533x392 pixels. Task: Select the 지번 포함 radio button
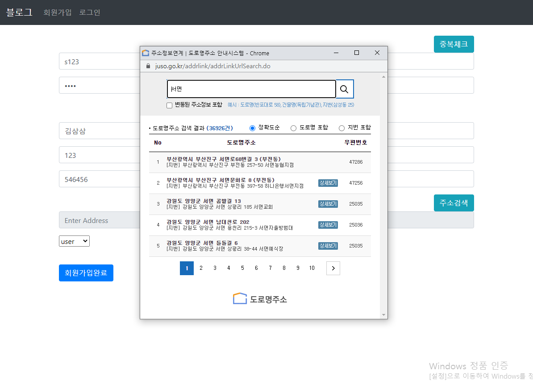tap(341, 128)
